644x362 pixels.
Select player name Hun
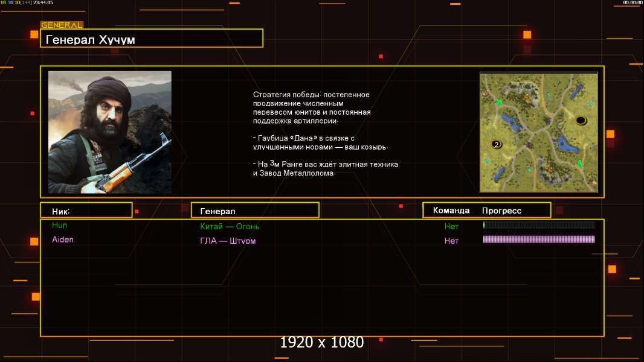point(60,225)
